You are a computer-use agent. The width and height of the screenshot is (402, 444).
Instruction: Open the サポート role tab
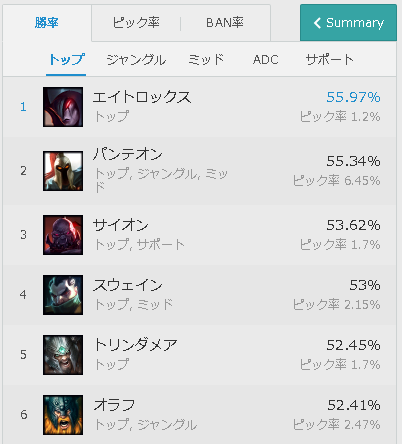[329, 60]
